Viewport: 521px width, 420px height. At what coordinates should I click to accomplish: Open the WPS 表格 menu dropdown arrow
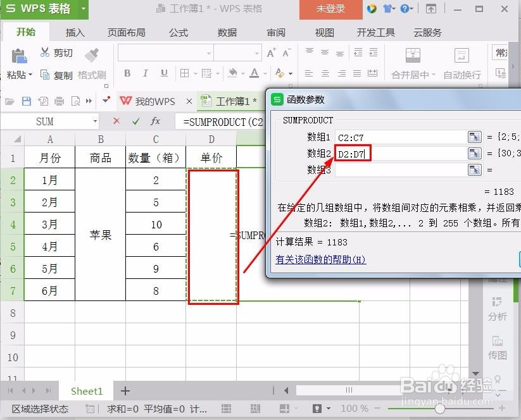tap(84, 9)
